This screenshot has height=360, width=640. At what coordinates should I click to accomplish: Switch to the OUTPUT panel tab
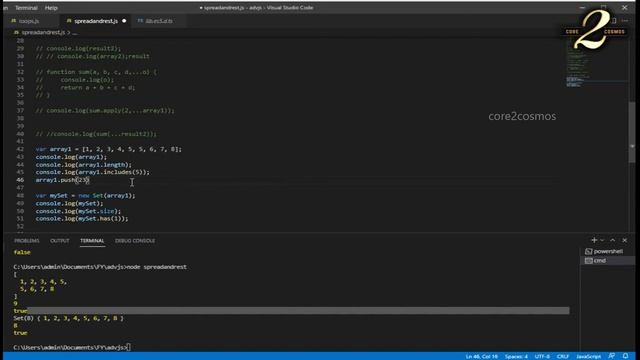tap(60, 241)
